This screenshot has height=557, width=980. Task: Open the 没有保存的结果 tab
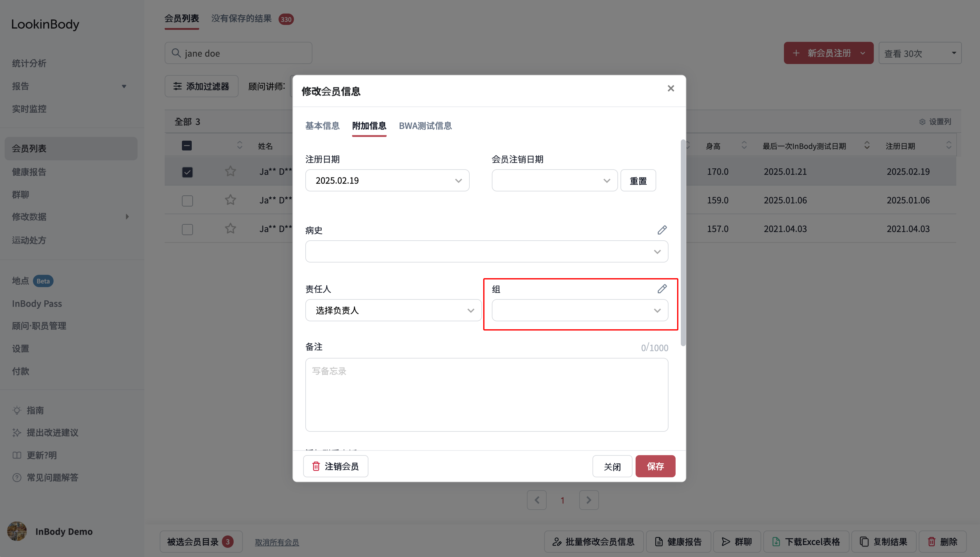point(241,18)
